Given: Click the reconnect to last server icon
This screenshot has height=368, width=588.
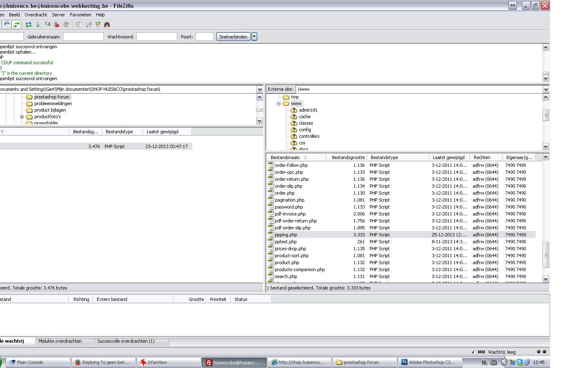Looking at the screenshot, I should [x=66, y=24].
